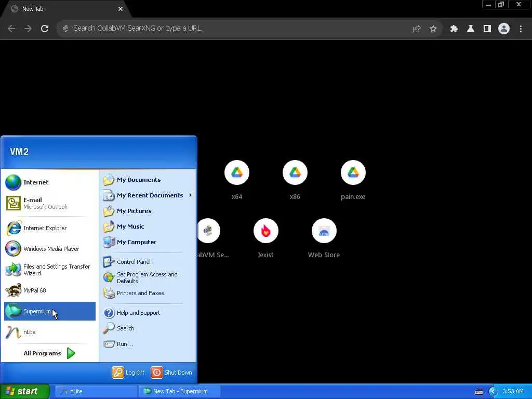The height and width of the screenshot is (399, 532).
Task: Open Help and Support
Action: [x=148, y=313]
